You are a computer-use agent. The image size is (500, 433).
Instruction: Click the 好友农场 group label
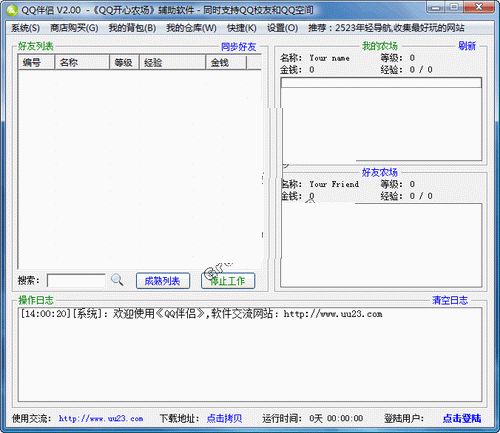[x=380, y=172]
